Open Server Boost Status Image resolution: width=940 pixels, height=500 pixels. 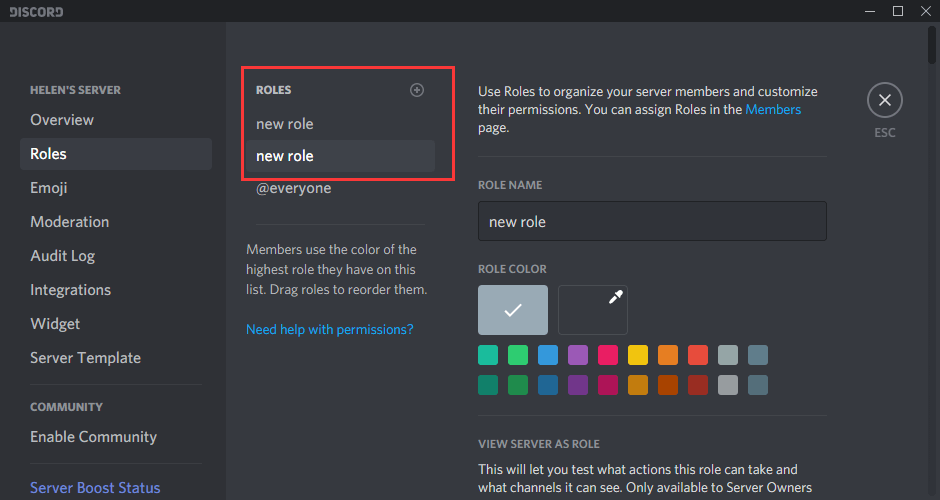[95, 488]
